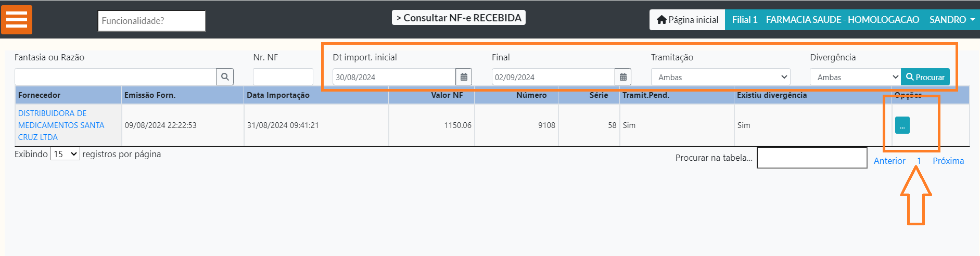This screenshot has height=256, width=980.
Task: Open the Divergência dropdown
Action: 855,77
